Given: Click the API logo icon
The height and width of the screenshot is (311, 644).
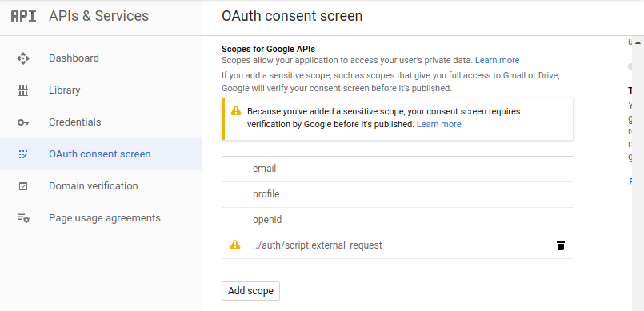Looking at the screenshot, I should tap(23, 17).
